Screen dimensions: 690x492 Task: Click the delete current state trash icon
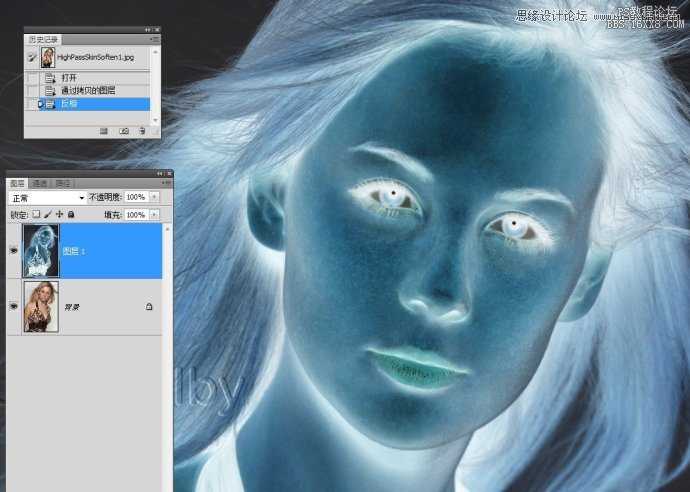142,131
